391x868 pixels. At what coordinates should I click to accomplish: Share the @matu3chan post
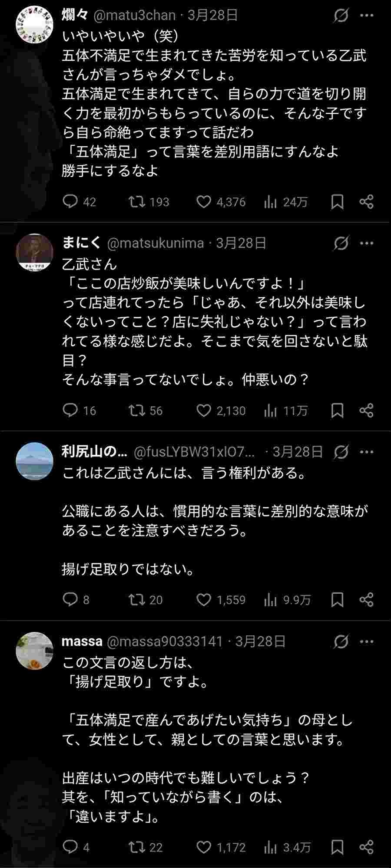click(366, 202)
